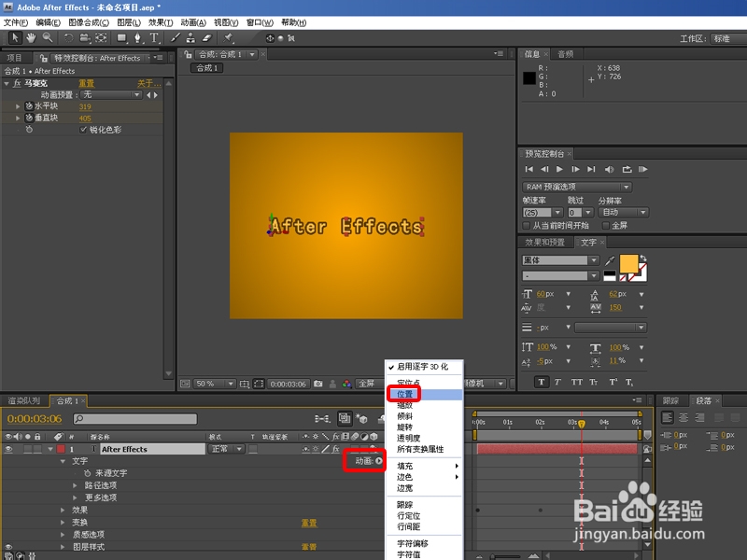747x560 pixels.
Task: Open the Effect menu in menu bar
Action: pyautogui.click(x=161, y=22)
